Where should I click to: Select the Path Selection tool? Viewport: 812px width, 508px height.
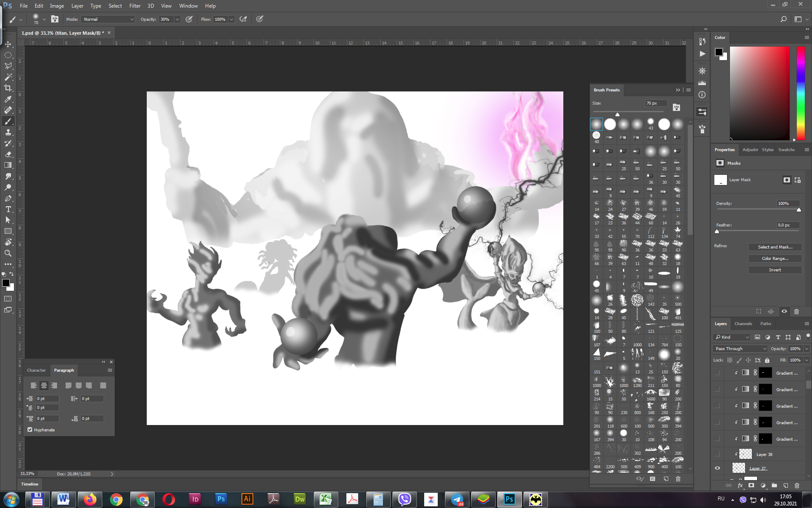pos(8,220)
